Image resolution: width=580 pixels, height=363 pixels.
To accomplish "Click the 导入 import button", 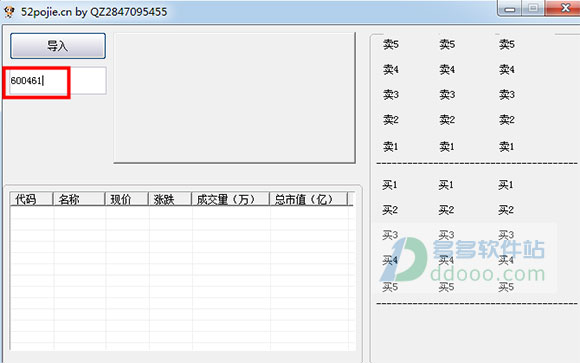I will point(58,46).
